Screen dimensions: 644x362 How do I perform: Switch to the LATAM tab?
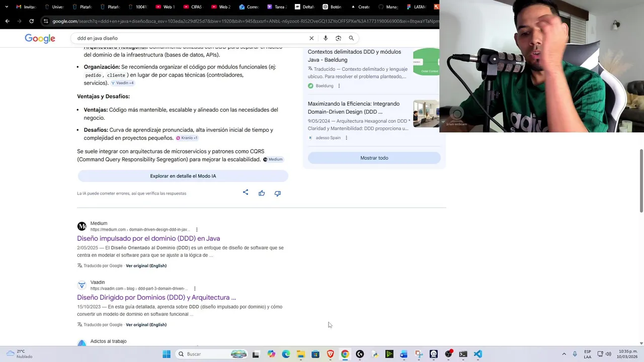416,7
